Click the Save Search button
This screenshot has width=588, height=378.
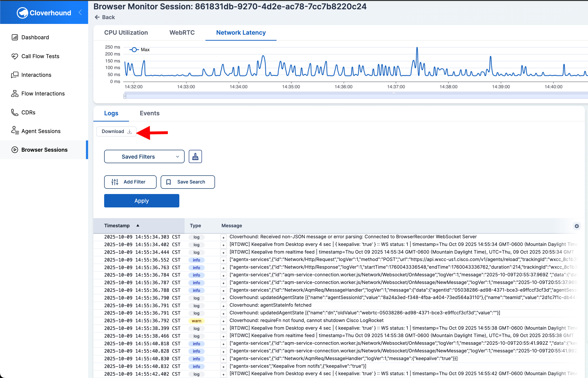[188, 182]
